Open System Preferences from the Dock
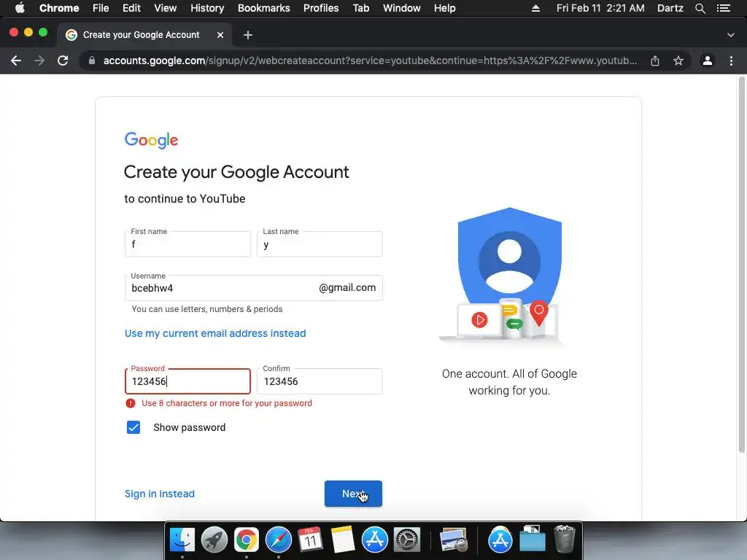The height and width of the screenshot is (560, 747). pyautogui.click(x=407, y=540)
